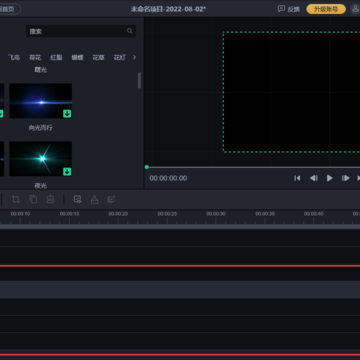This screenshot has width=360, height=360.
Task: Click the 00:00:25 ruler mark
Action: pos(167,214)
